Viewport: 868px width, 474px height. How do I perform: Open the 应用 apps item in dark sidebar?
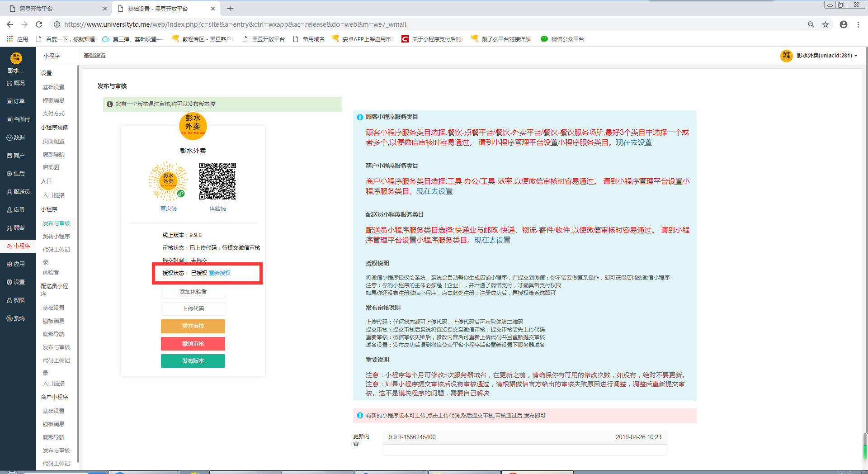pyautogui.click(x=16, y=264)
